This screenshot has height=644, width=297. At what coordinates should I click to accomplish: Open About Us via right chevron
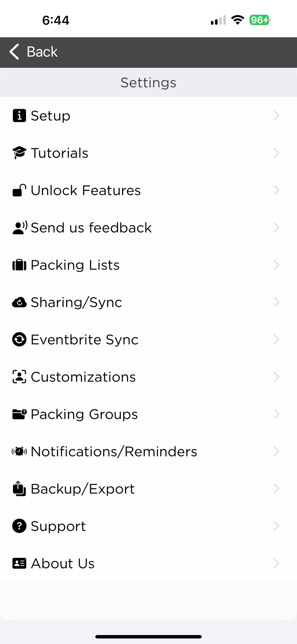pyautogui.click(x=276, y=563)
